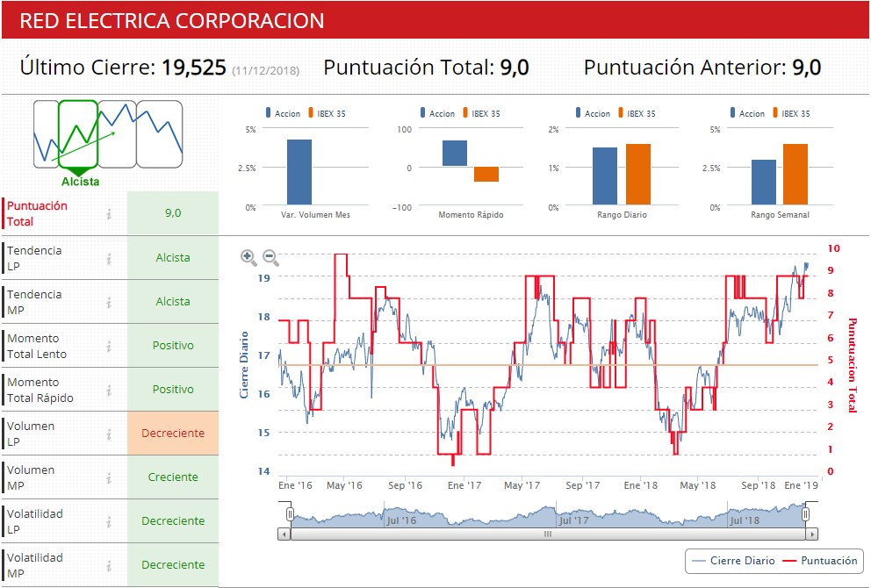Viewport: 871px width, 588px height.
Task: Toggle Accion legend in Rango Semanal chart
Action: click(748, 113)
